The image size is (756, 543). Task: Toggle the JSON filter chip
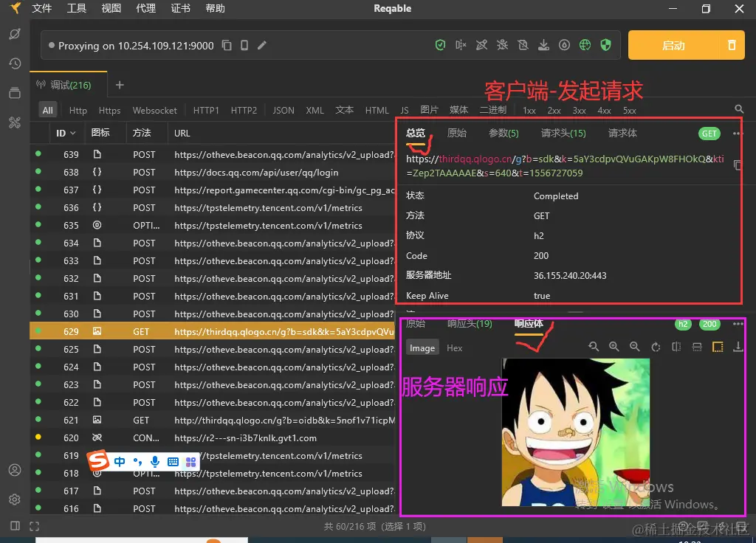point(283,111)
